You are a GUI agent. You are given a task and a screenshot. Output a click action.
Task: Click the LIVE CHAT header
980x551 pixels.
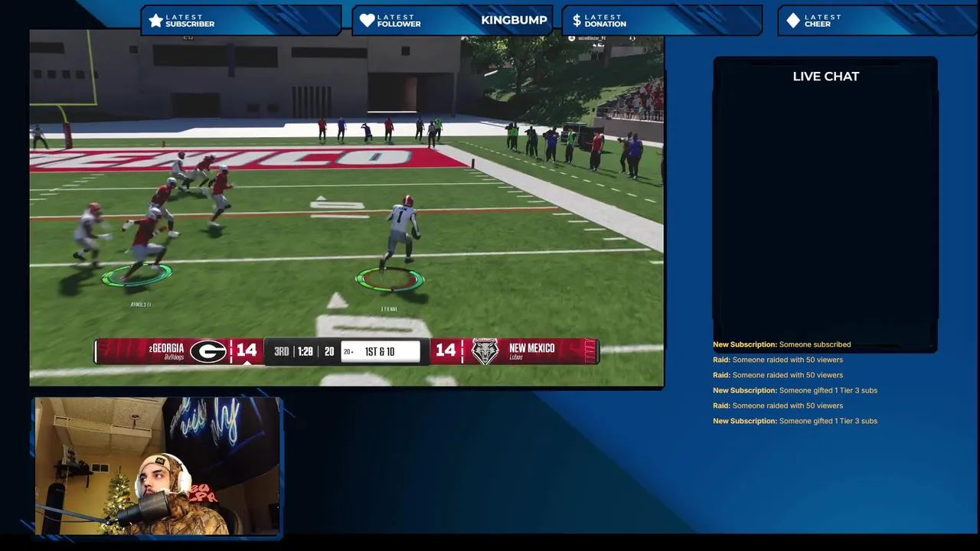(x=825, y=76)
